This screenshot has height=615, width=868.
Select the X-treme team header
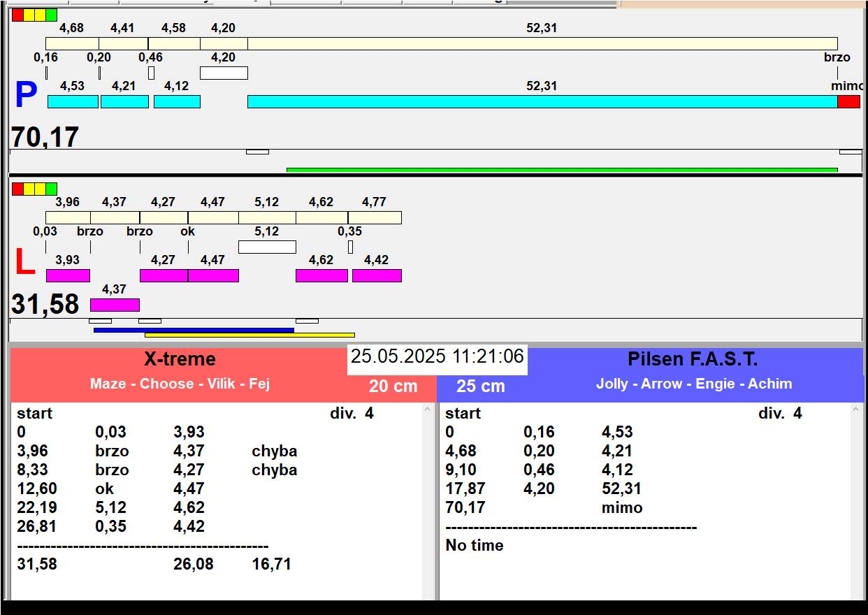point(180,359)
